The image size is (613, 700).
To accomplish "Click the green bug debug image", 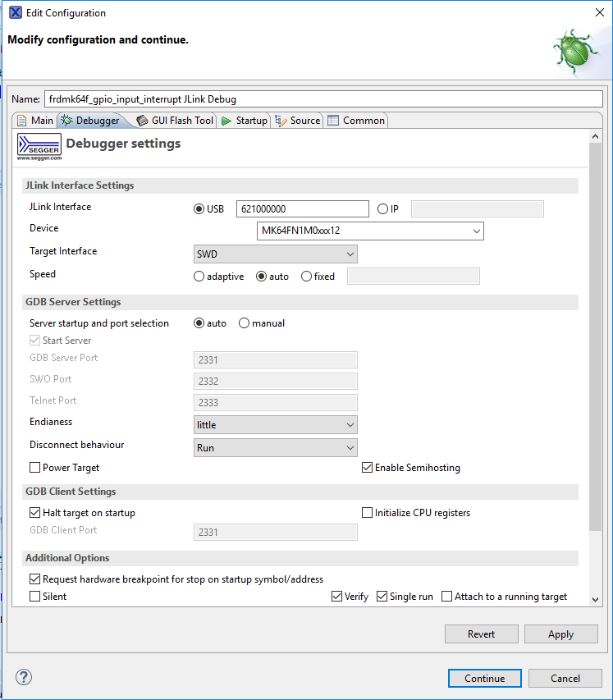I will coord(575,51).
